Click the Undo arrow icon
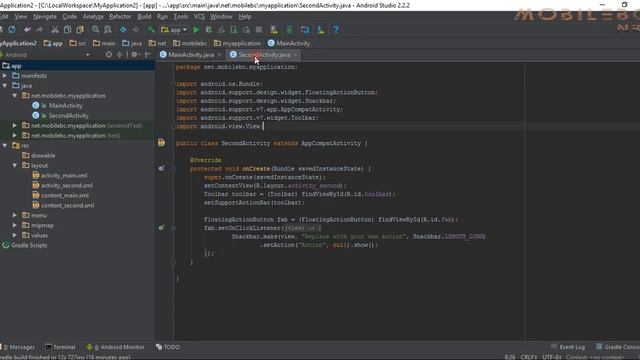The width and height of the screenshot is (640, 360). pos(27,30)
